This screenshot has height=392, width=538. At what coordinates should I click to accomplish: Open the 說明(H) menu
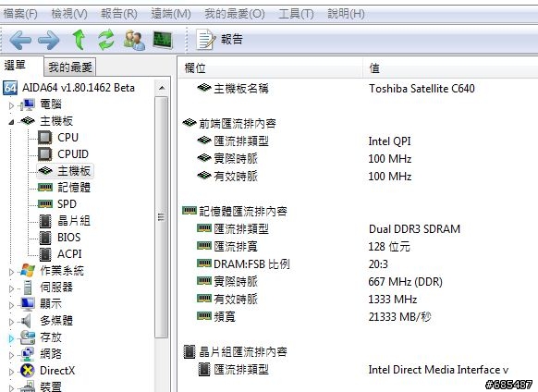click(346, 14)
